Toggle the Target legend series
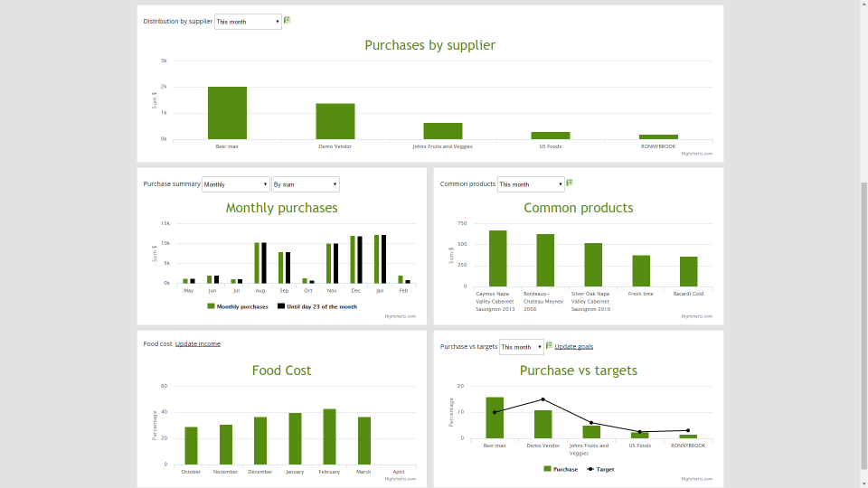Viewport: 868px width, 488px height. coord(600,469)
